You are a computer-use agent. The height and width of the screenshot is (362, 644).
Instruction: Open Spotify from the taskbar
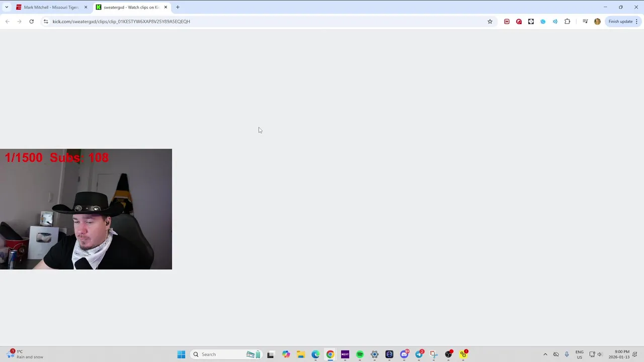(360, 354)
